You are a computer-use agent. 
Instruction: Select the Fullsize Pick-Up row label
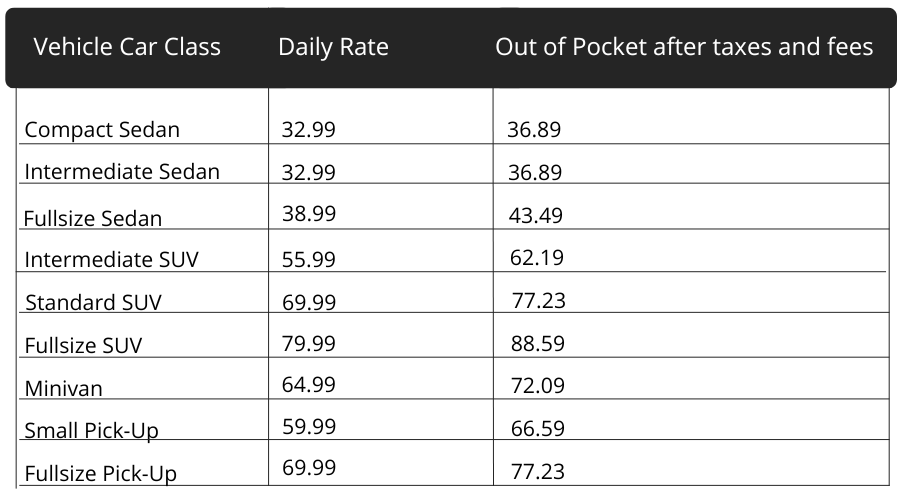pos(100,473)
